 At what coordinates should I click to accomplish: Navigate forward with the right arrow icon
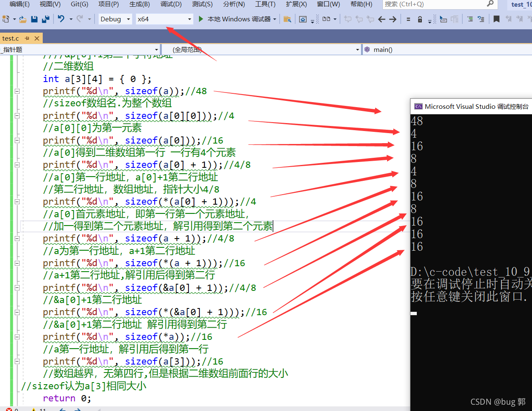pyautogui.click(x=393, y=19)
